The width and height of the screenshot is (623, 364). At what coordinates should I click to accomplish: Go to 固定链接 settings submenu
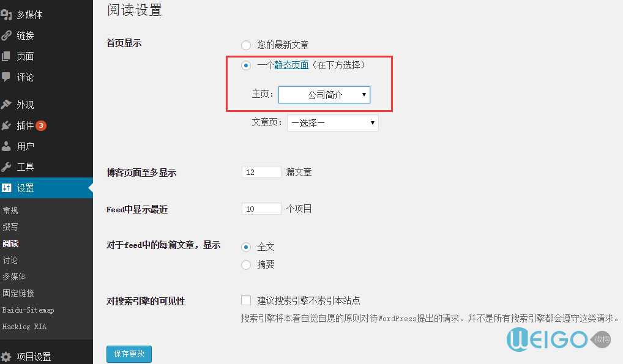(x=18, y=293)
